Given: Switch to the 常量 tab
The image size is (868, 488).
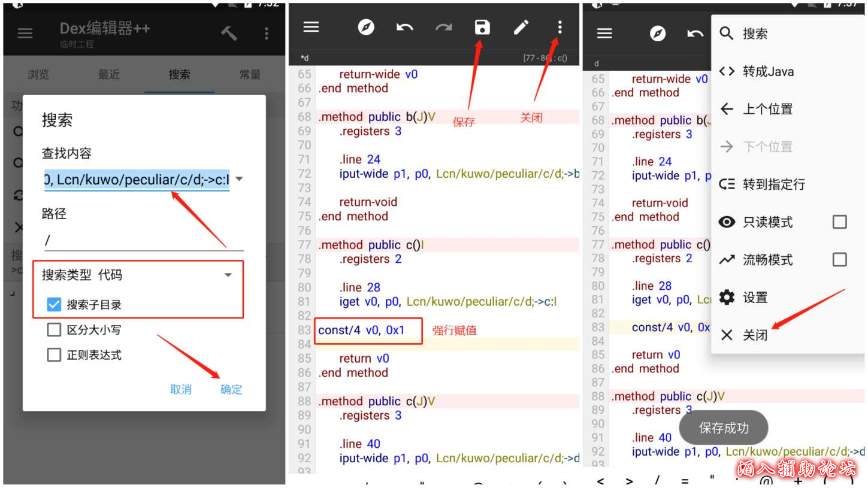Looking at the screenshot, I should (x=250, y=74).
